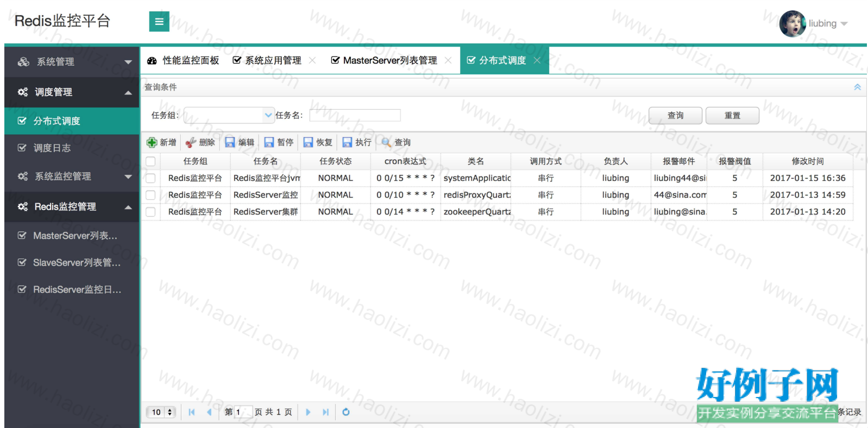868x428 pixels.
Task: Change the page size selector showing 10
Action: [x=161, y=412]
